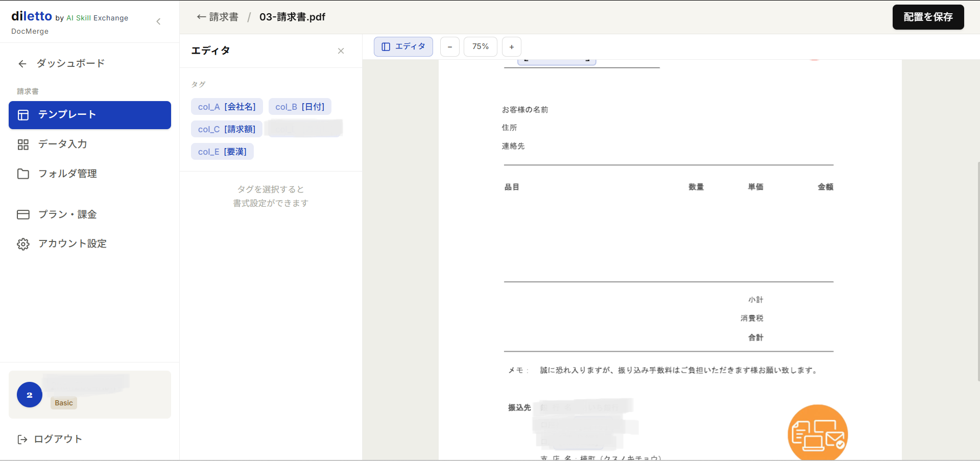This screenshot has width=980, height=461.
Task: Click the vertical scrollbar of the PDF preview
Action: (978, 271)
